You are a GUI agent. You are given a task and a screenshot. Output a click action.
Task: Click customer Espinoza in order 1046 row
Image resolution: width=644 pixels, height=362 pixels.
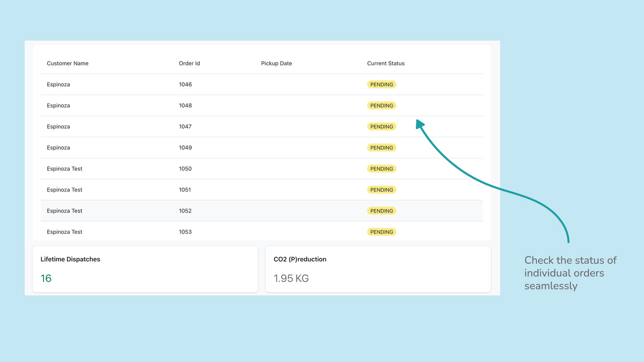point(58,84)
